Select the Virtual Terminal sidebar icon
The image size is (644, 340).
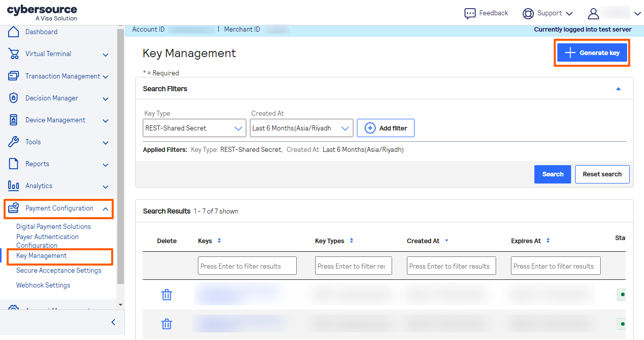click(13, 54)
